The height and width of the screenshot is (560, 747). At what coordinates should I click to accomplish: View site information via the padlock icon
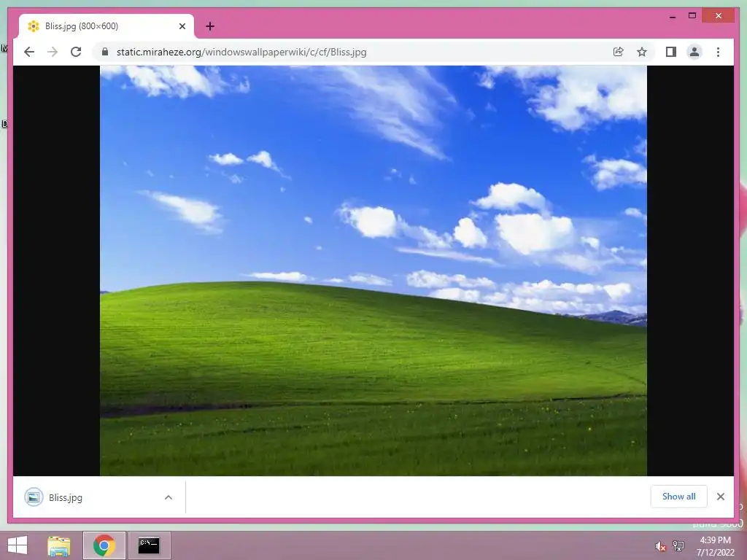pos(105,52)
